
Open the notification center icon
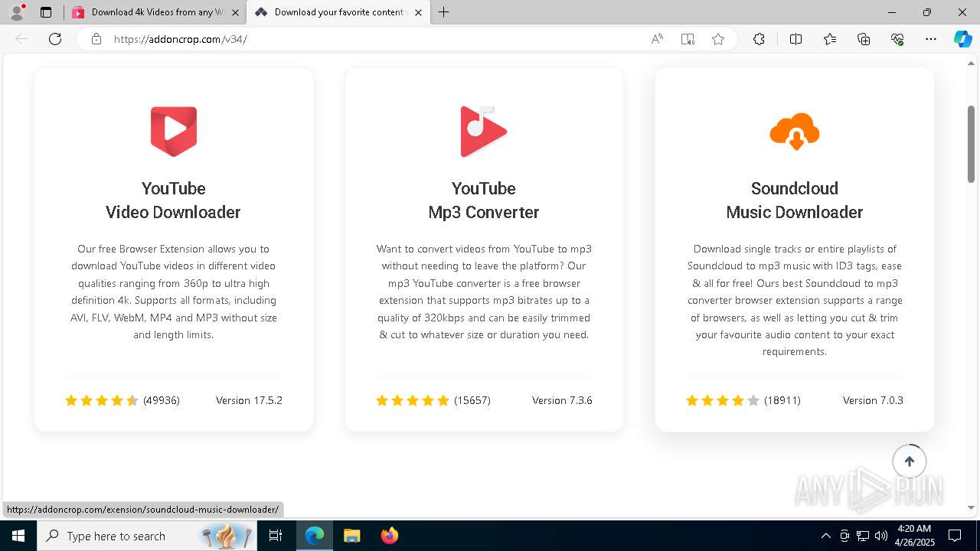[x=955, y=536]
